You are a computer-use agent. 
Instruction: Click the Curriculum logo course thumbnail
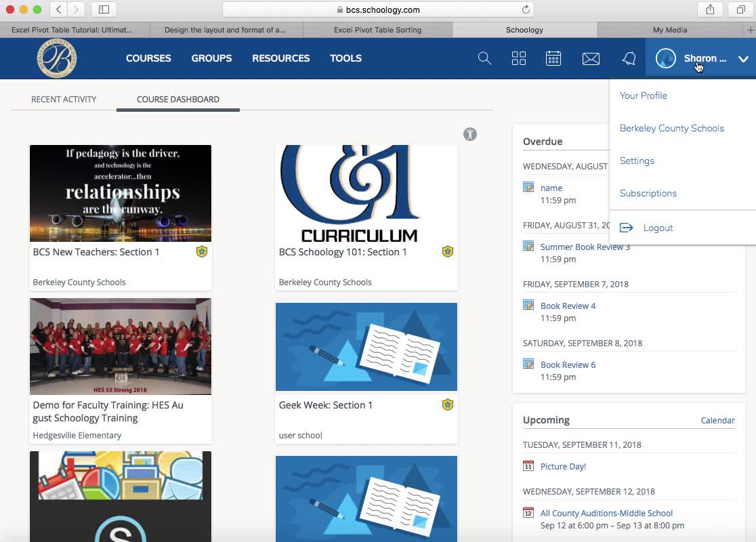(x=366, y=193)
